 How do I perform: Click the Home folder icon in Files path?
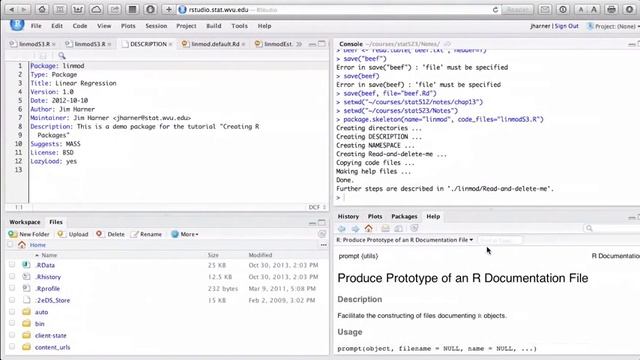[22, 245]
